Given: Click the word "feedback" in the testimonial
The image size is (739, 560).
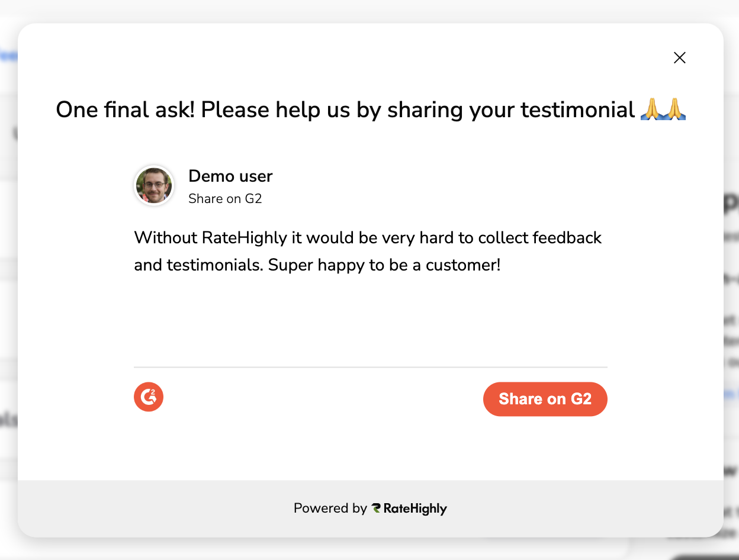Looking at the screenshot, I should point(567,237).
